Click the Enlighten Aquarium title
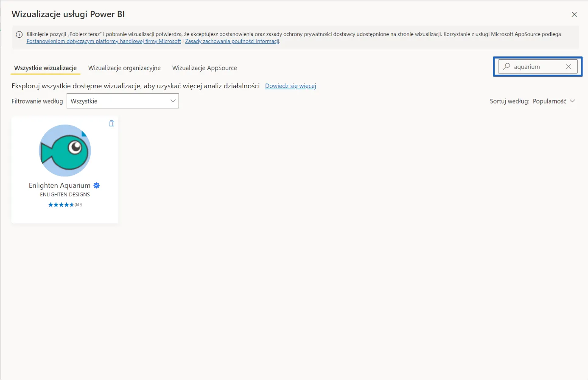Image resolution: width=588 pixels, height=380 pixels. [x=59, y=185]
